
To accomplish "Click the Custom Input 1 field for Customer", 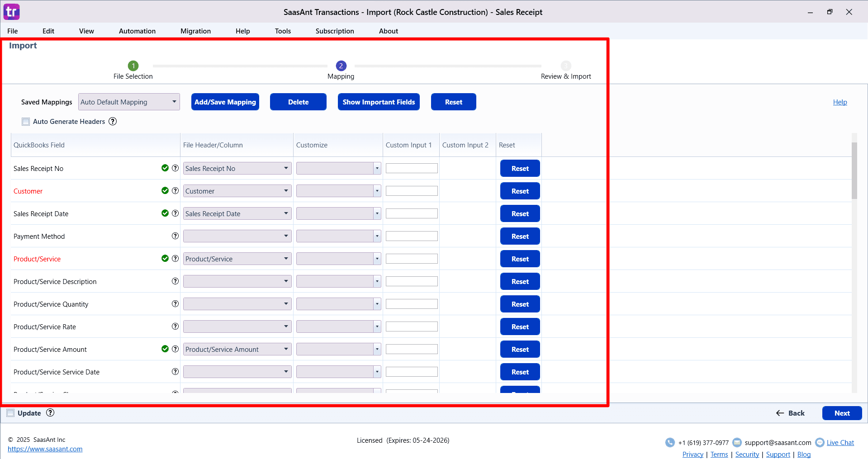I will click(412, 191).
